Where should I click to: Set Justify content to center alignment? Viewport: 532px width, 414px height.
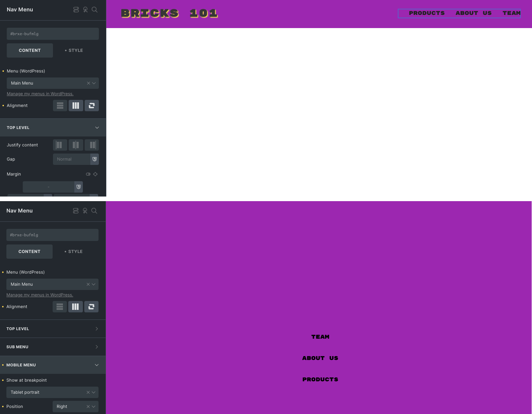[x=76, y=145]
